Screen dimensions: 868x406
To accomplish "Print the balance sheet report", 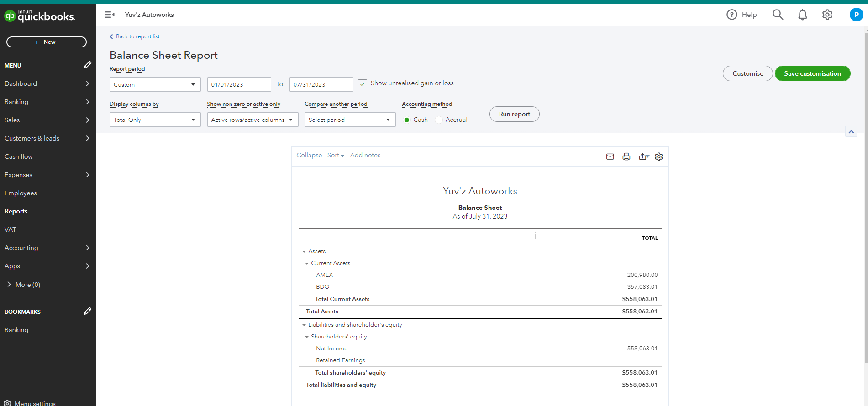I will (x=626, y=156).
